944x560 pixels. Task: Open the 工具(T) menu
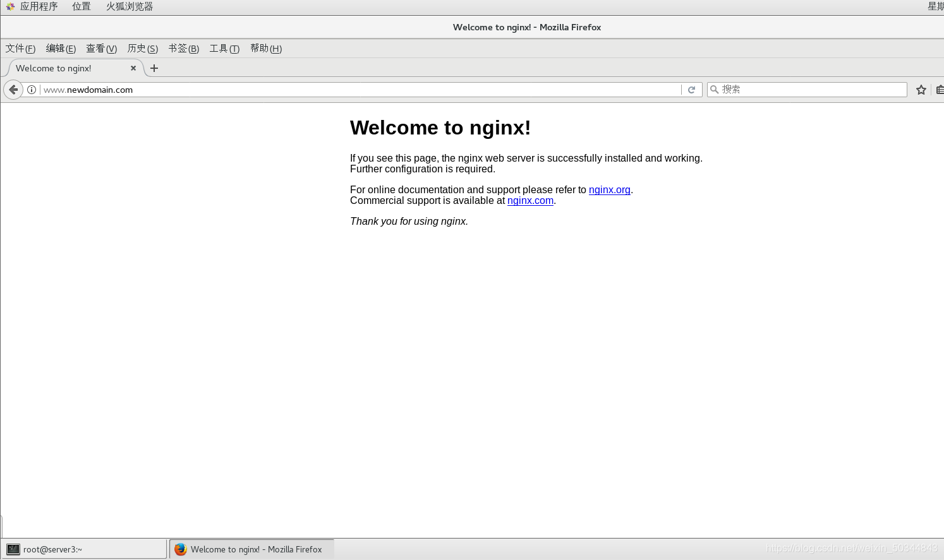[224, 49]
